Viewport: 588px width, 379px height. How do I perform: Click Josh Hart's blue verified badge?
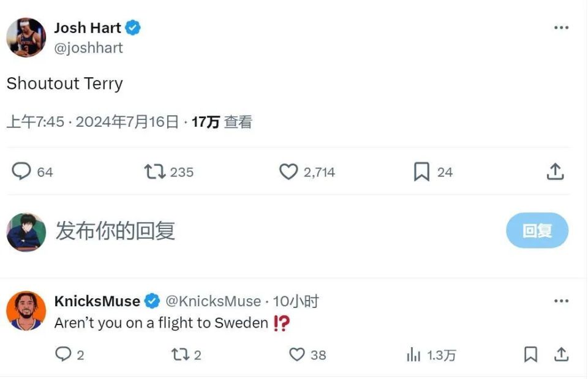[134, 27]
